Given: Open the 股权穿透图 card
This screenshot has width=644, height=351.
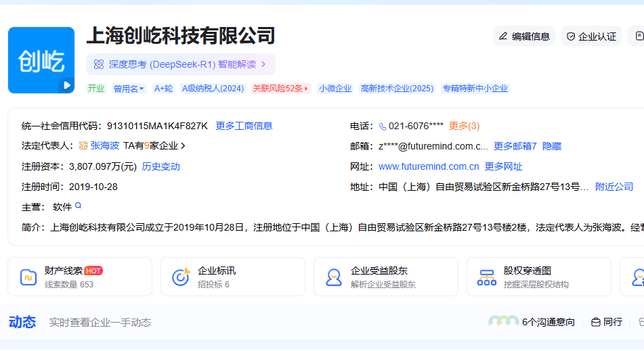Looking at the screenshot, I should (x=539, y=277).
